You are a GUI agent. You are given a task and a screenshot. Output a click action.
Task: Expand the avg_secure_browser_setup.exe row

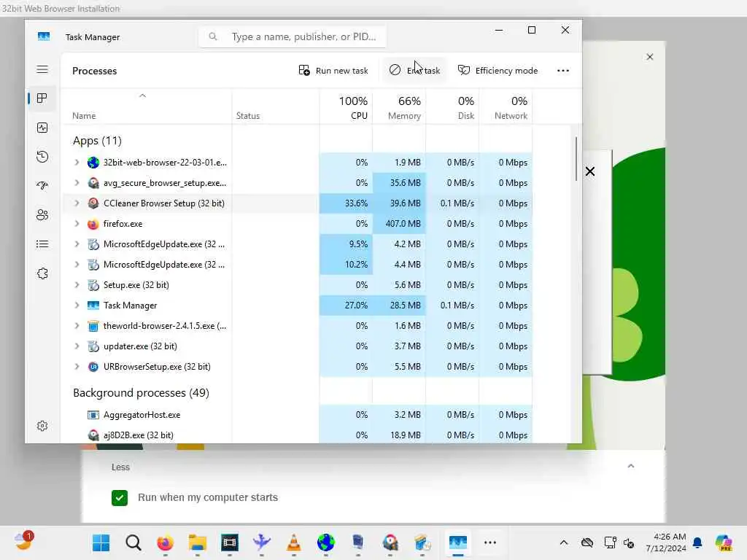(77, 183)
